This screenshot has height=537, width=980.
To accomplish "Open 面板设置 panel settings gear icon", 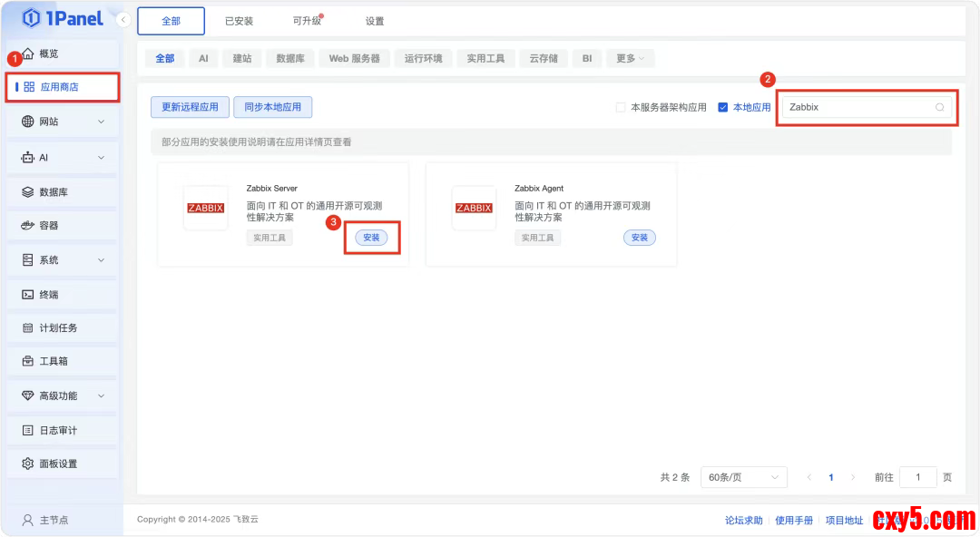I will pyautogui.click(x=28, y=464).
